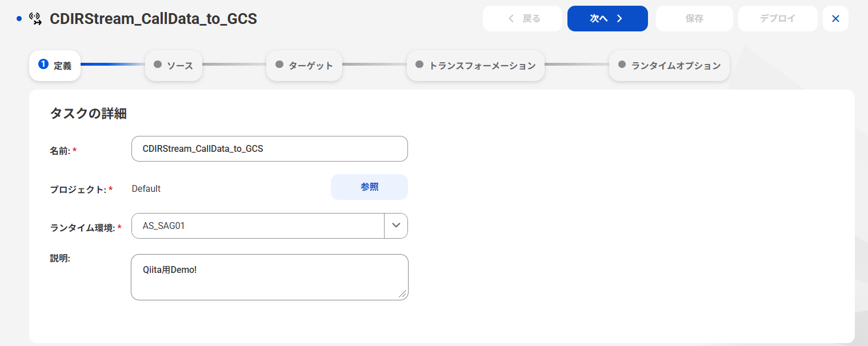Screen dimensions: 868x346
Task: Click the gray dot beside ソース step
Action: point(158,65)
